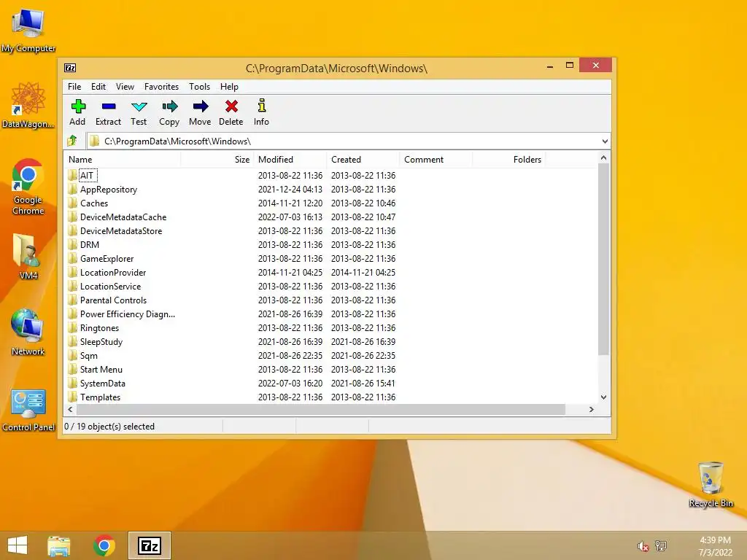This screenshot has width=747, height=560.
Task: Sort by the Folders column header
Action: (508, 160)
